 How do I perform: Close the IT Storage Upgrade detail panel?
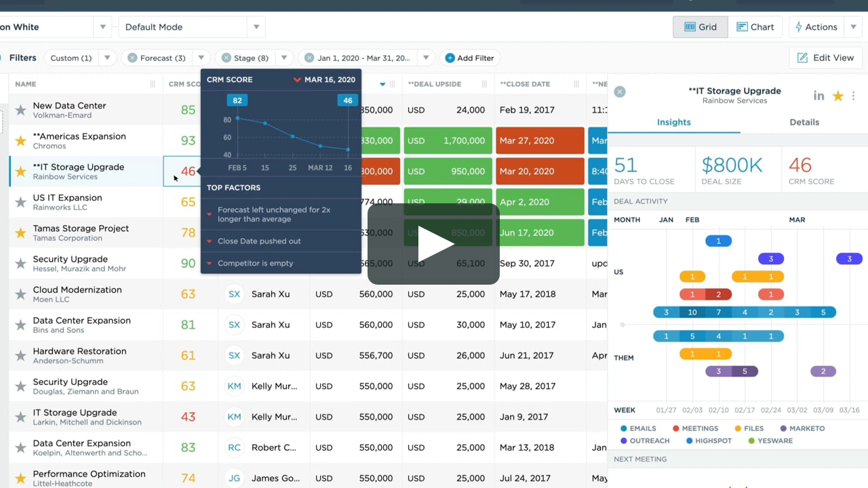tap(619, 91)
